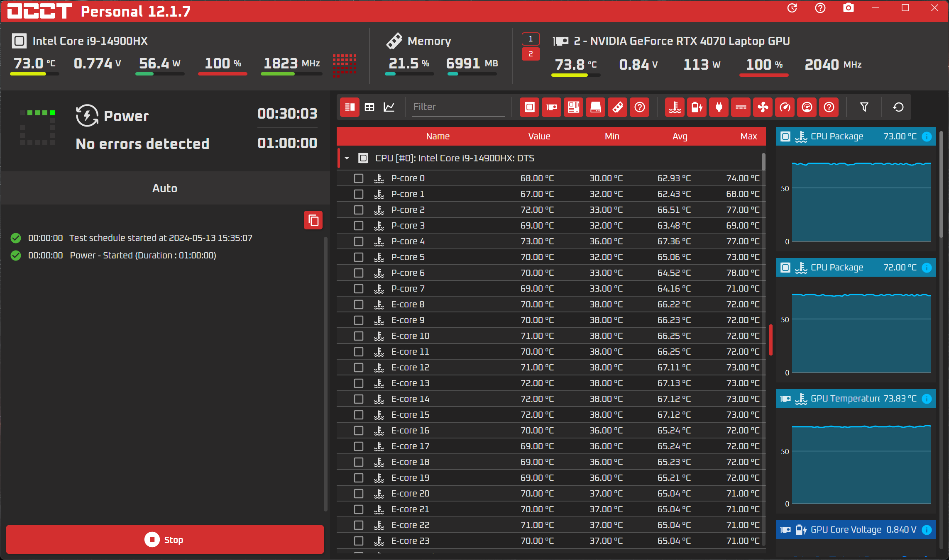Toggle the CPU sensor filter icon
Image resolution: width=949 pixels, height=560 pixels.
[x=529, y=107]
